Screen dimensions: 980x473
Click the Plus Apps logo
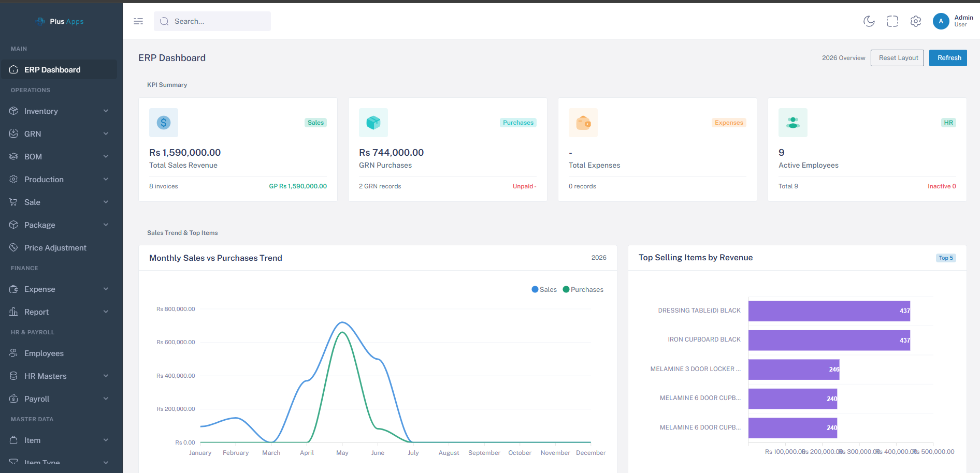(60, 21)
